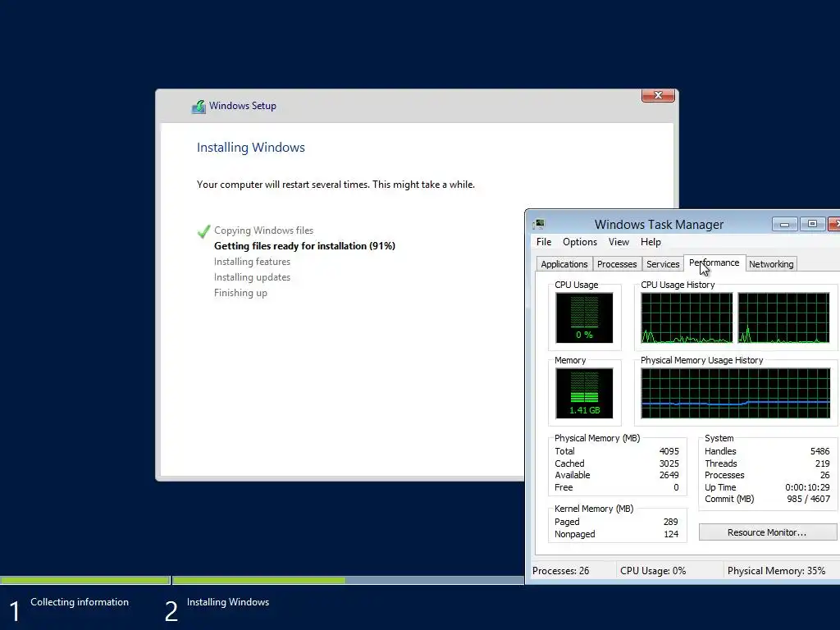Switch to the Applications tab
This screenshot has width=840, height=630.
[564, 264]
